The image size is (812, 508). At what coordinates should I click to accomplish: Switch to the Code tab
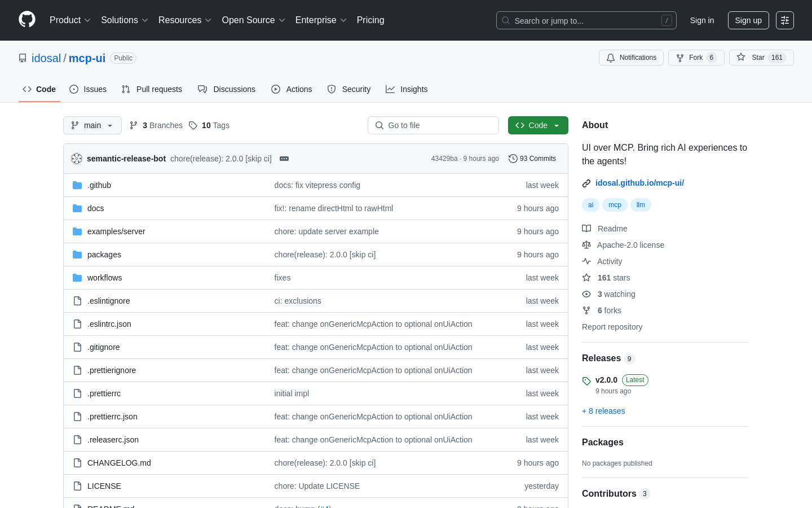(39, 89)
